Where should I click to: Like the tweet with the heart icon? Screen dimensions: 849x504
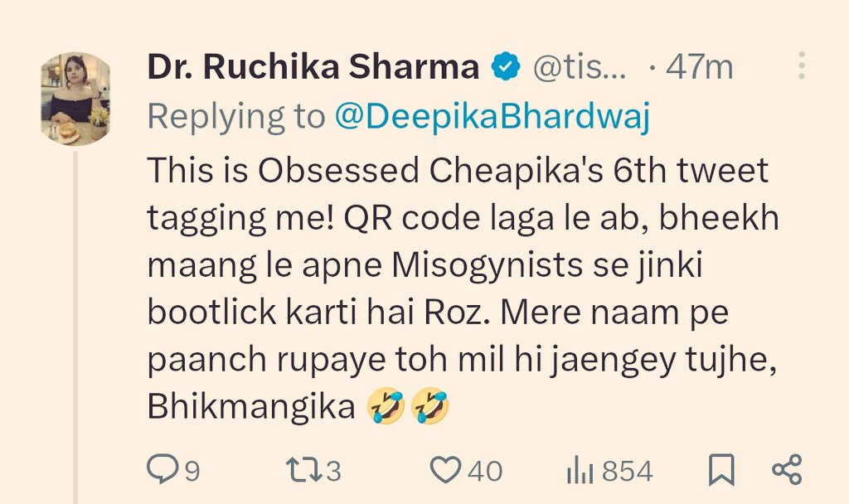[x=445, y=469]
